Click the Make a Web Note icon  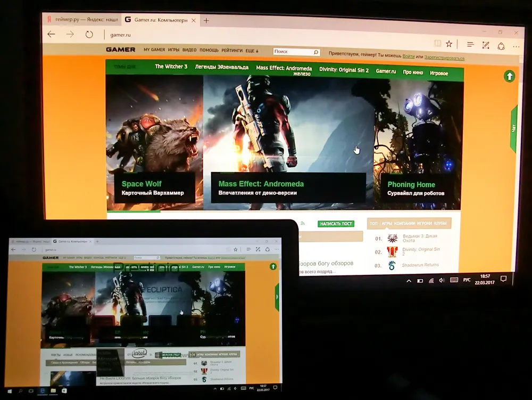pyautogui.click(x=486, y=45)
